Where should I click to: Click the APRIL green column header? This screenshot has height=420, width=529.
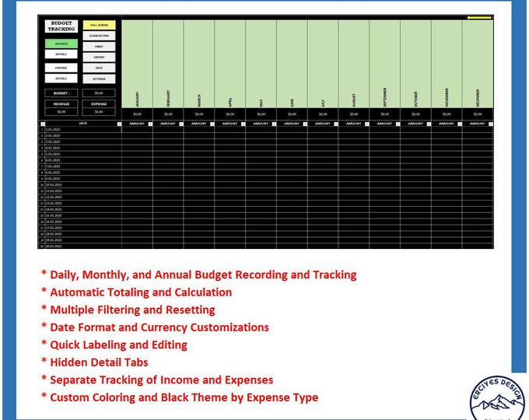coord(230,64)
